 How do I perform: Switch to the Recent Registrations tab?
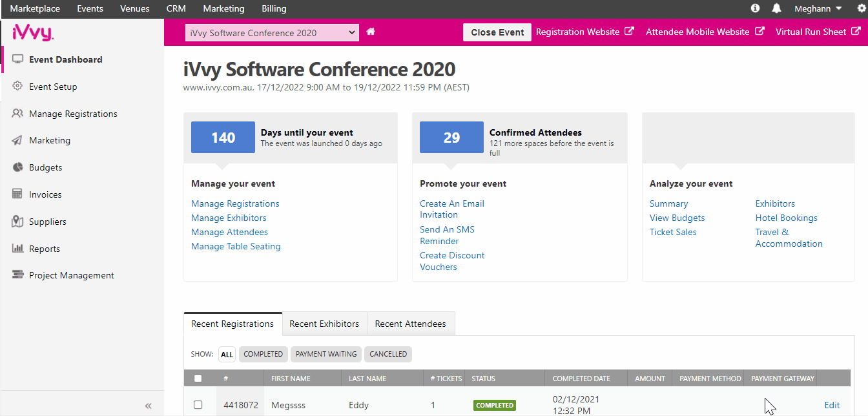point(232,324)
